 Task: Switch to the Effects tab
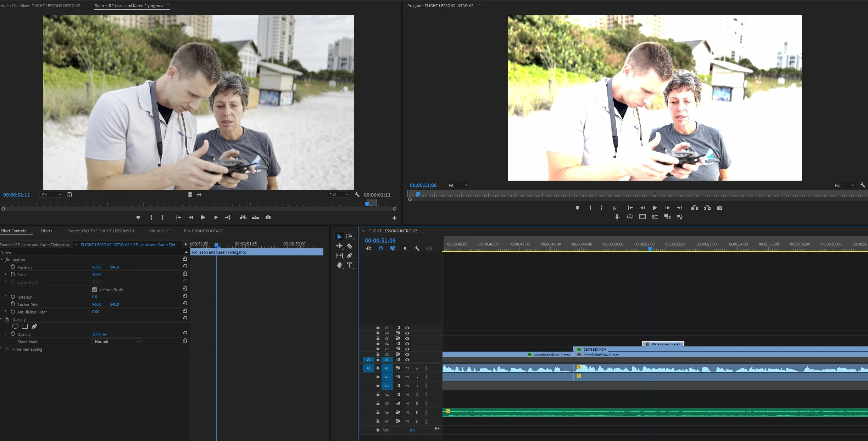(46, 231)
